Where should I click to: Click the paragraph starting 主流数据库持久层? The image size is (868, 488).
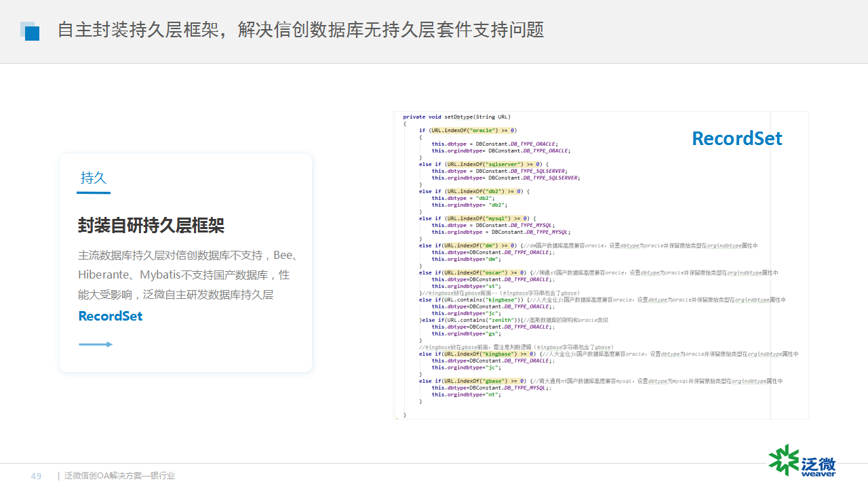(188, 275)
